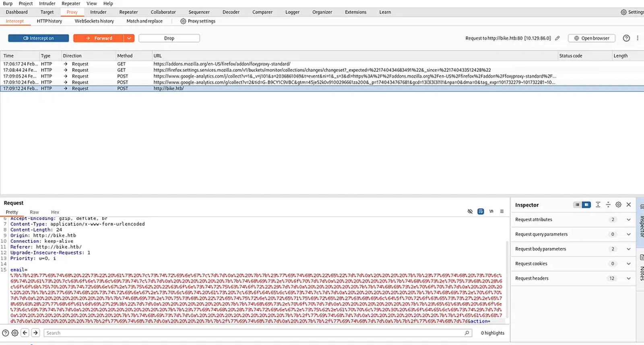The height and width of the screenshot is (345, 644).
Task: Open the Project menu
Action: pyautogui.click(x=26, y=4)
